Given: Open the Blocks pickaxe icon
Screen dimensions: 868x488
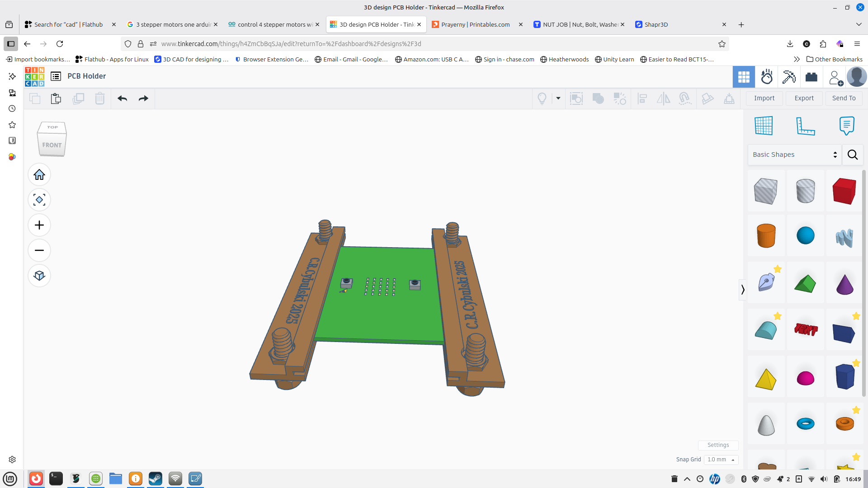Looking at the screenshot, I should tap(789, 77).
